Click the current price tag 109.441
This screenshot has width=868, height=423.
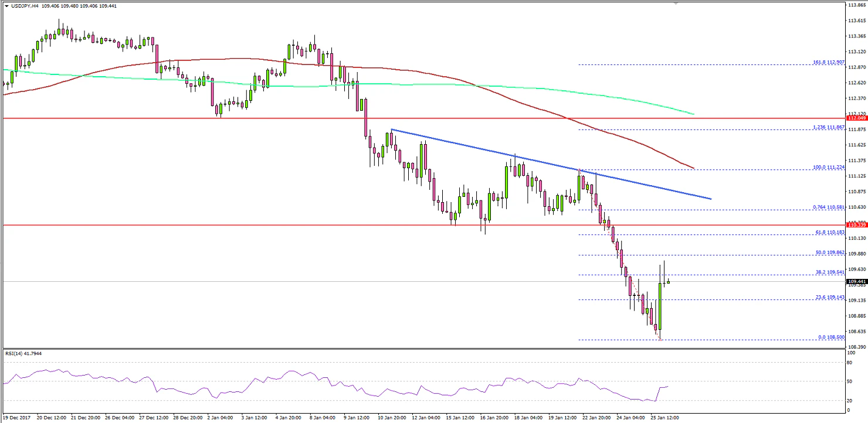856,281
